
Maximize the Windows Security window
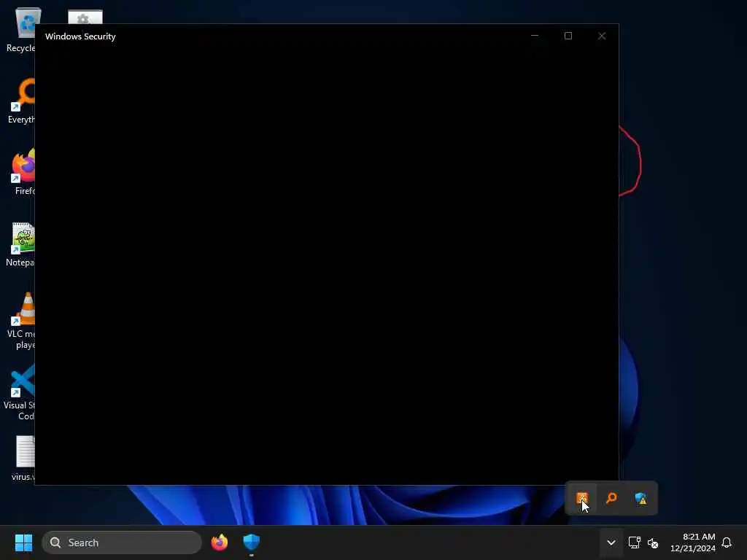[x=568, y=36]
